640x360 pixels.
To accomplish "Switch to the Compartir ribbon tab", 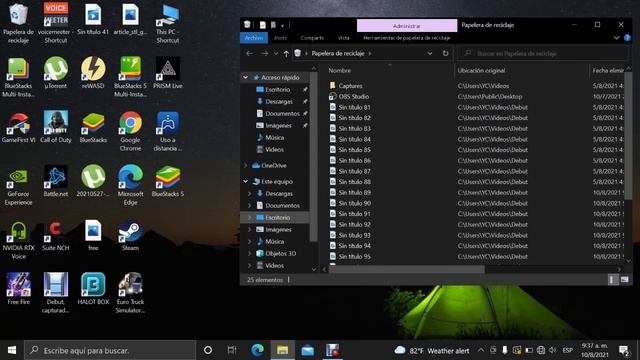I will [x=312, y=38].
